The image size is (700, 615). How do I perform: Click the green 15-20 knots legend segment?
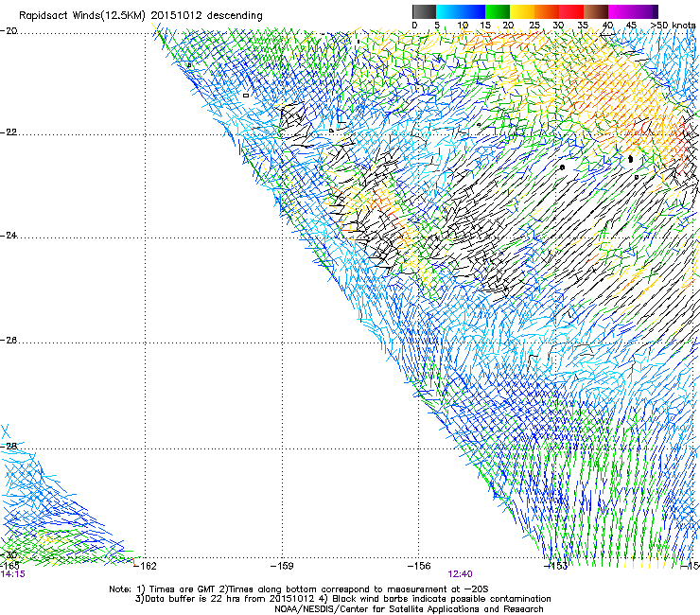[498, 11]
